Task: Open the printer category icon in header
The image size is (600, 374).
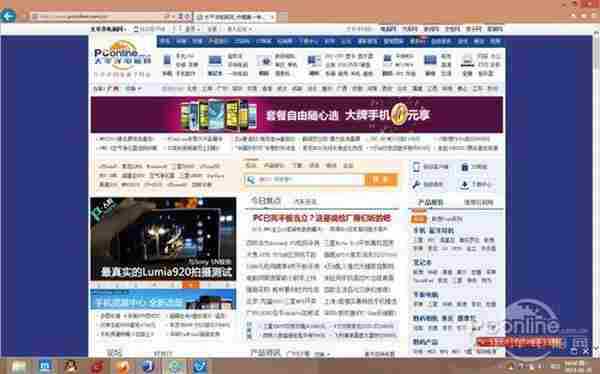Action: click(467, 60)
